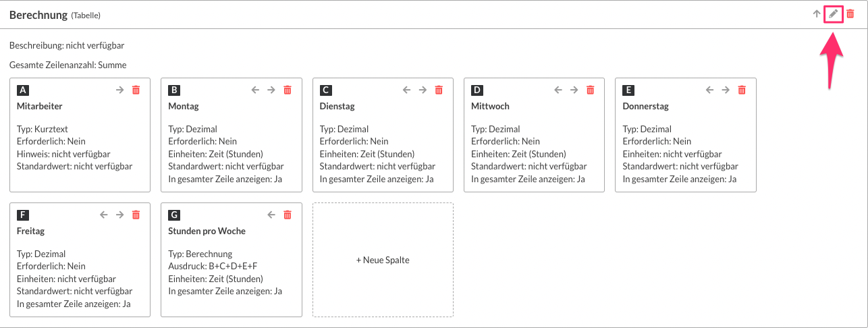The height and width of the screenshot is (328, 868).
Task: Click the Berechnung table title
Action: [x=38, y=14]
